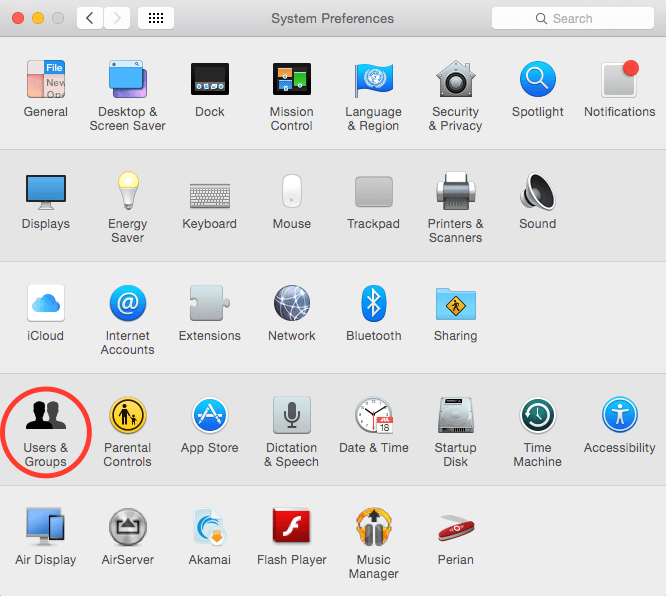Click the Search field
Image resolution: width=666 pixels, height=596 pixels.
[573, 18]
